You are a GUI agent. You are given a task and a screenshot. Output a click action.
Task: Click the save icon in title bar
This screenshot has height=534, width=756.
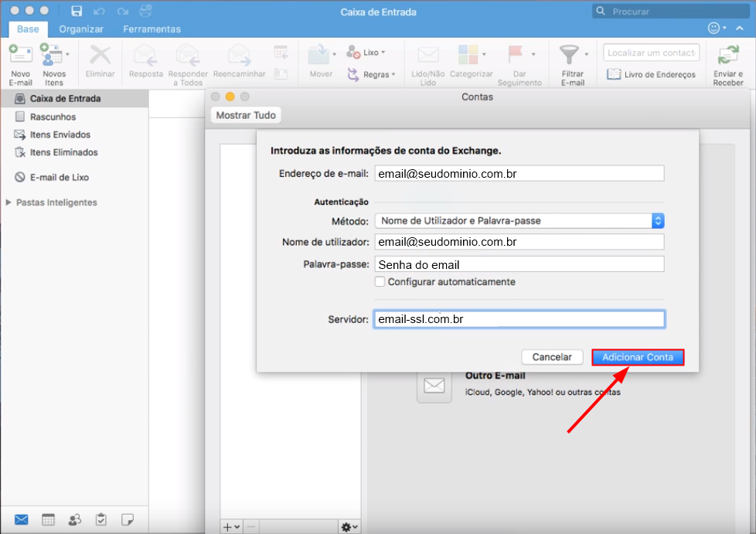(x=77, y=11)
